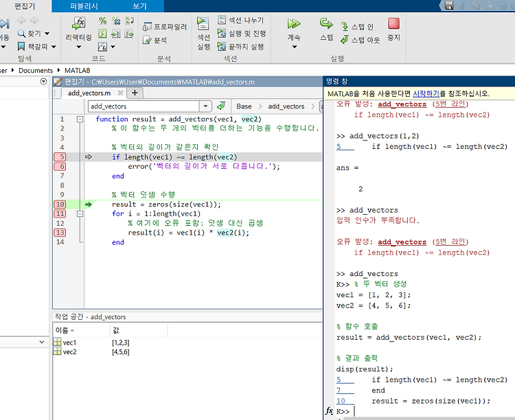The width and height of the screenshot is (515, 420).
Task: Switch to the Editor (편집기) tab
Action: pos(25,6)
